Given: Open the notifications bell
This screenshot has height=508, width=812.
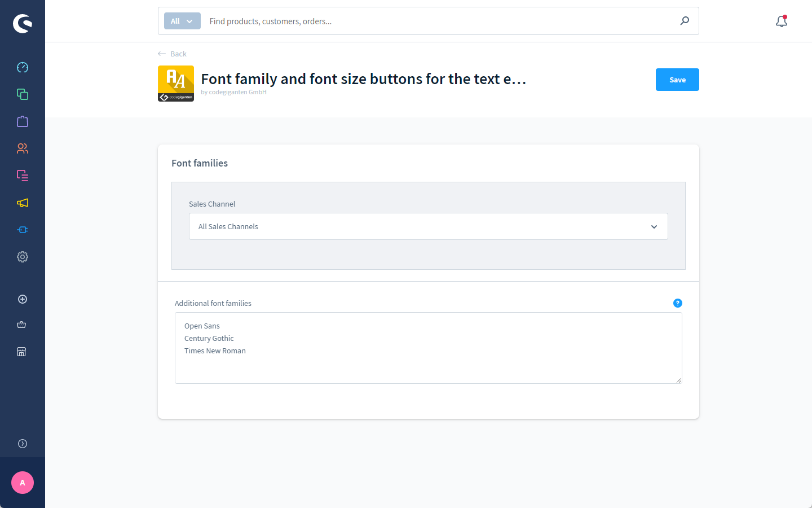Looking at the screenshot, I should 782,21.
